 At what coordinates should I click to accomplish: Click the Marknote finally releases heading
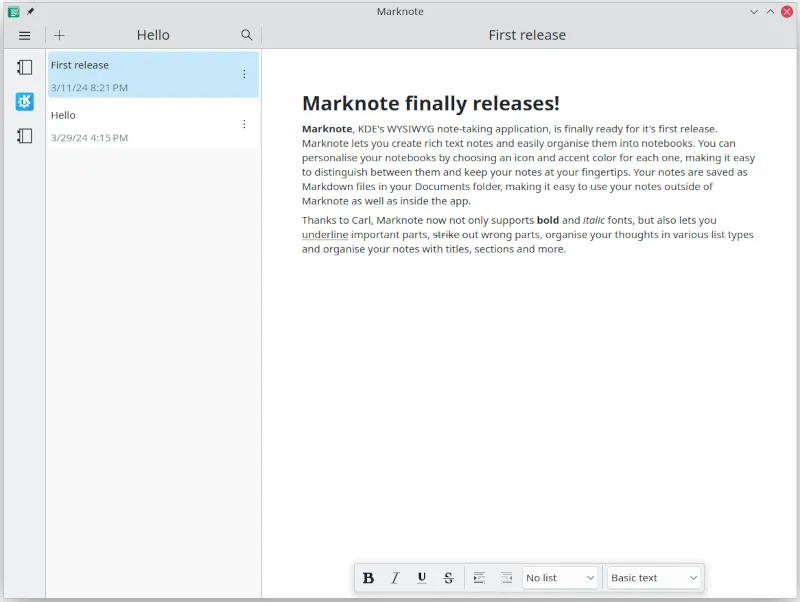(430, 104)
